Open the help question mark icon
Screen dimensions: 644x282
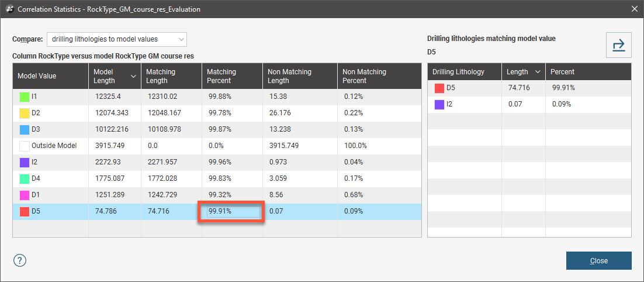pos(20,260)
